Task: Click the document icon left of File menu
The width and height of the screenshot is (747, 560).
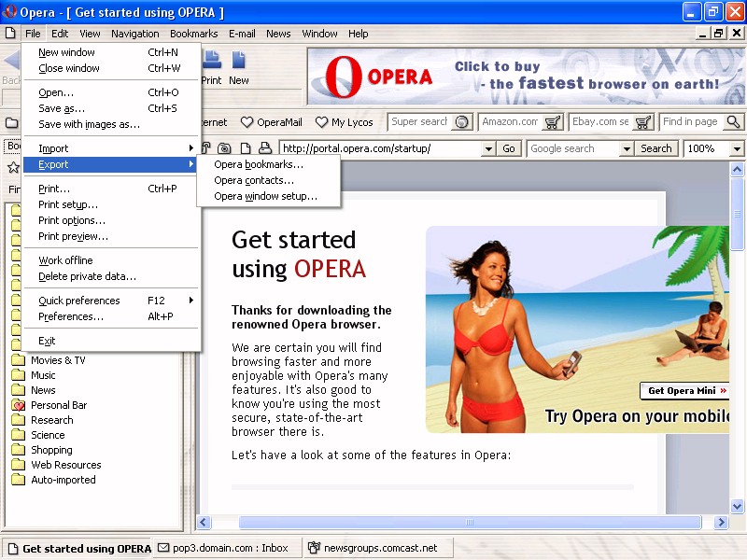Action: tap(10, 34)
